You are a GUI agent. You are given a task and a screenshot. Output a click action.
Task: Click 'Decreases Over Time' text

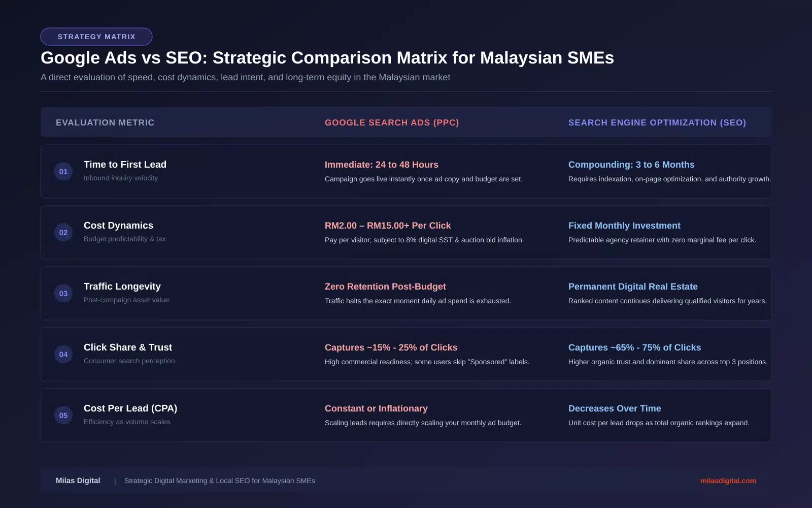615,408
